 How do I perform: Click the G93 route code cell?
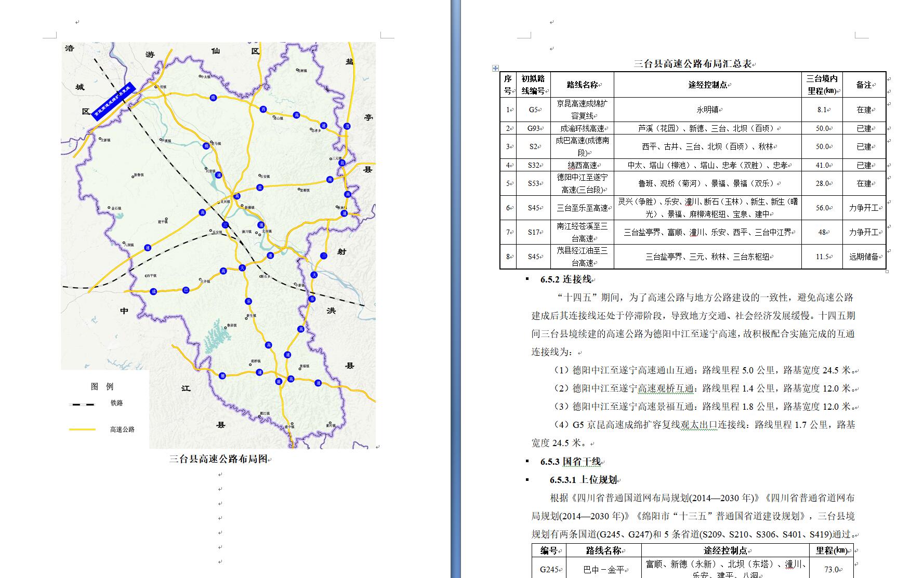coord(533,128)
